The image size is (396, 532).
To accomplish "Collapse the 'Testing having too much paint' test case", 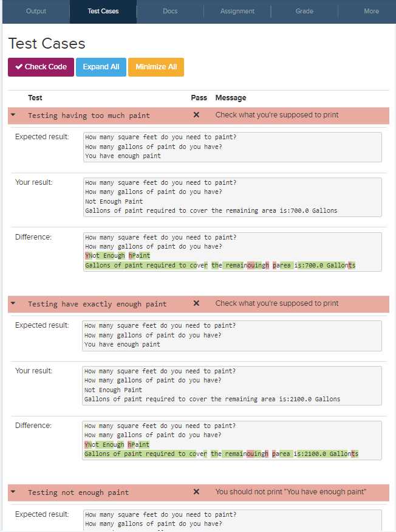I will pyautogui.click(x=13, y=115).
